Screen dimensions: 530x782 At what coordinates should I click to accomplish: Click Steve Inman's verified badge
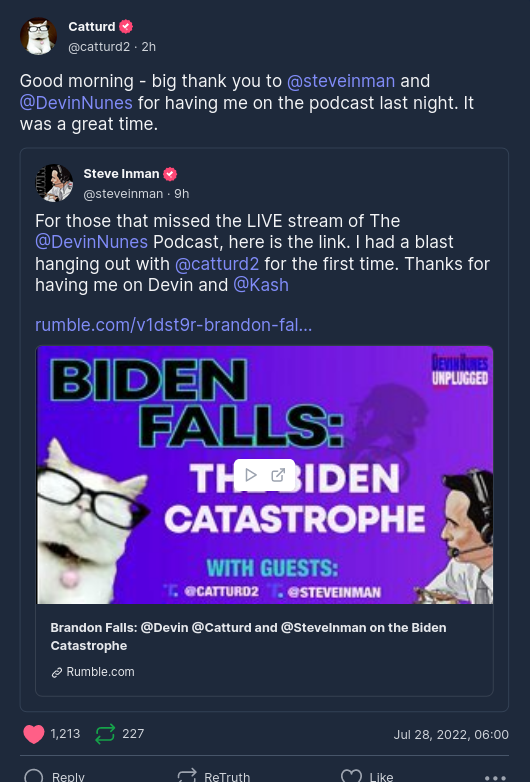point(170,174)
